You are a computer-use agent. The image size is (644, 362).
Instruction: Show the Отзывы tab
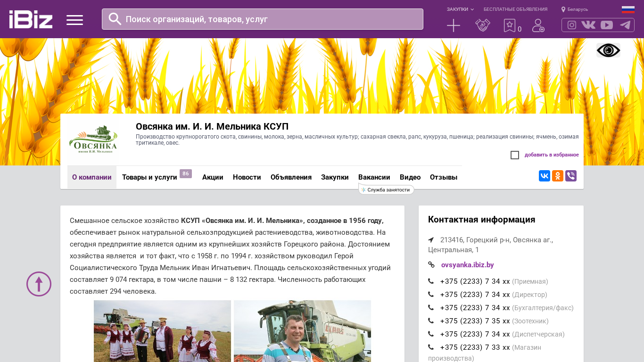point(444,177)
